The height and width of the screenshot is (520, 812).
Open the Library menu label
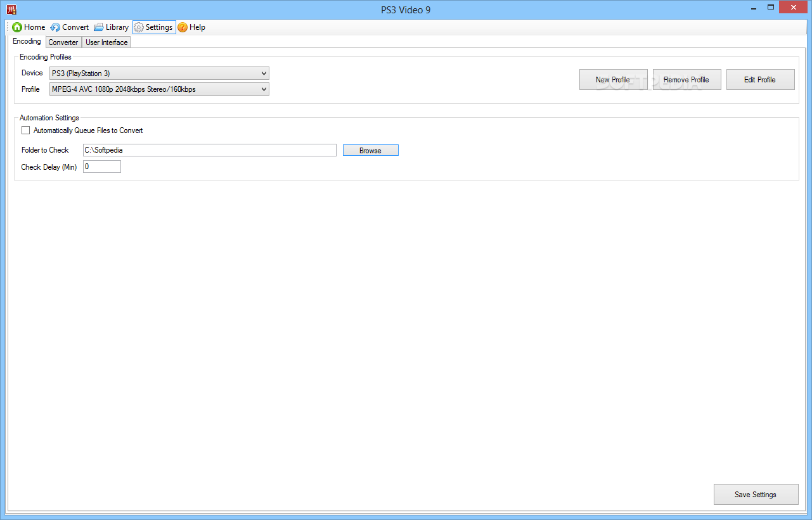point(117,27)
